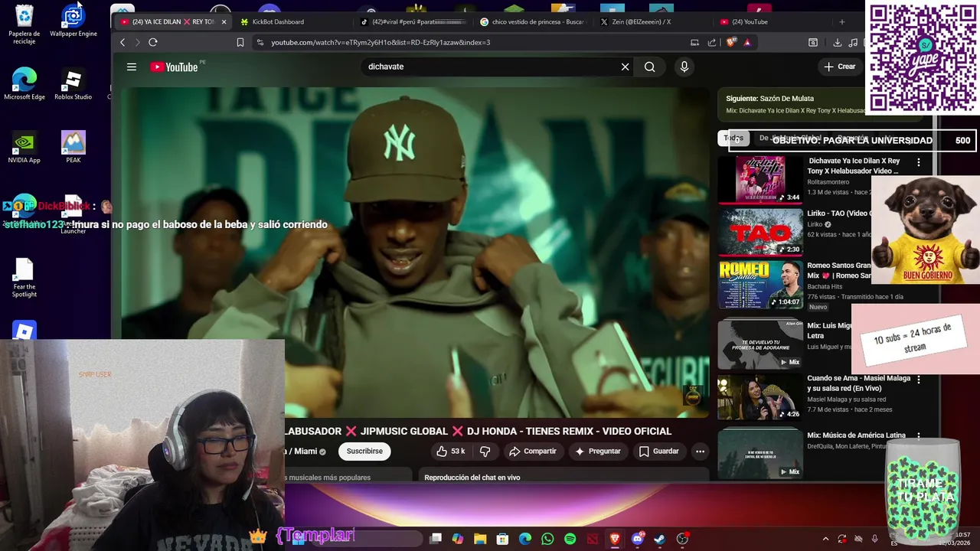Show hidden system tray icons chevron
The width and height of the screenshot is (980, 551).
825,539
